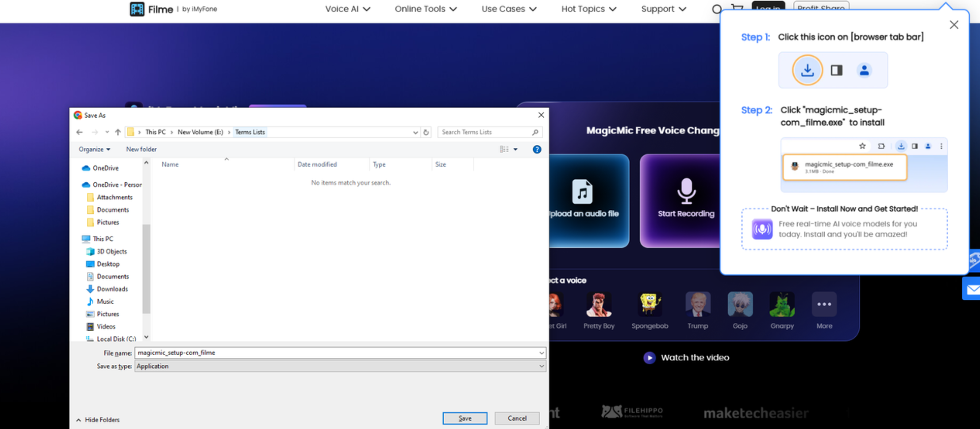The width and height of the screenshot is (980, 429).
Task: Select OneDrive - Personal tree item
Action: point(111,185)
